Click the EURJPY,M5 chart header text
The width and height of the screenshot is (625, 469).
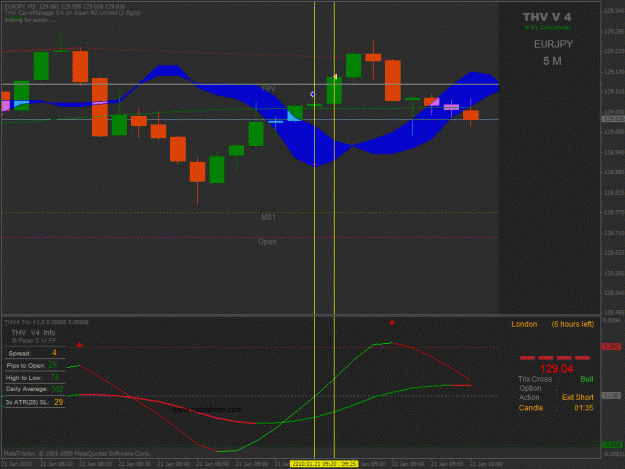coord(64,7)
